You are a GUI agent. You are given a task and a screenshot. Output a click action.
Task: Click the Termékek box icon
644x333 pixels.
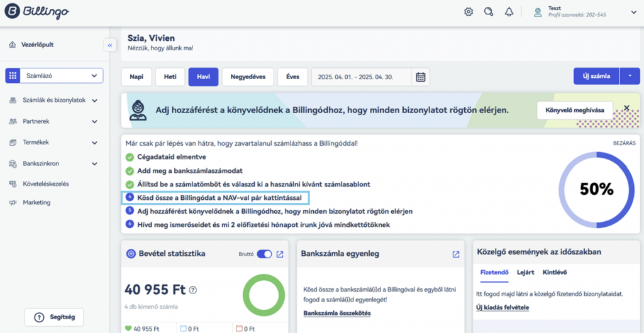tap(13, 142)
